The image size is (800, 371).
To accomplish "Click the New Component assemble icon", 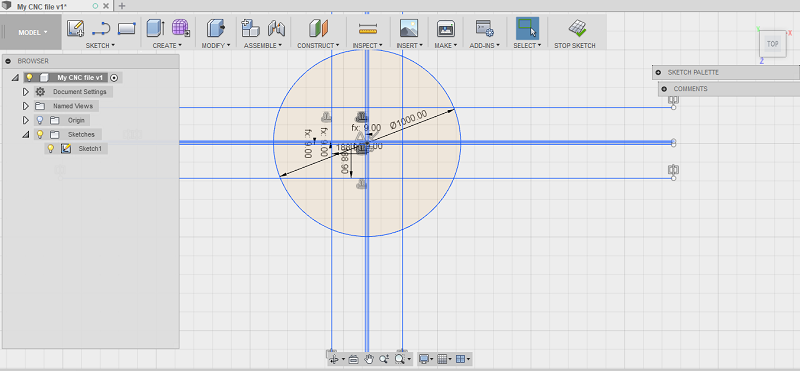I will (x=251, y=28).
